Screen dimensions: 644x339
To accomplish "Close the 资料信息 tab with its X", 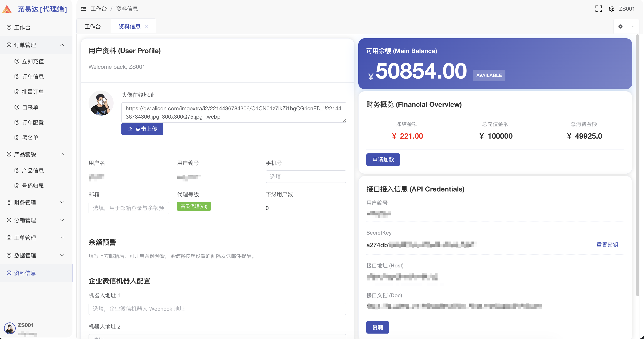I will (x=146, y=27).
